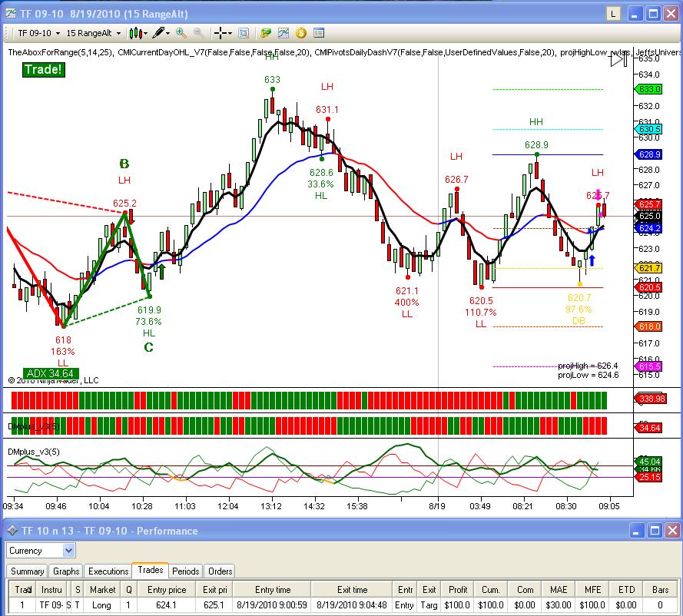
Task: Open the Strategies gold coin icon
Action: point(301,33)
